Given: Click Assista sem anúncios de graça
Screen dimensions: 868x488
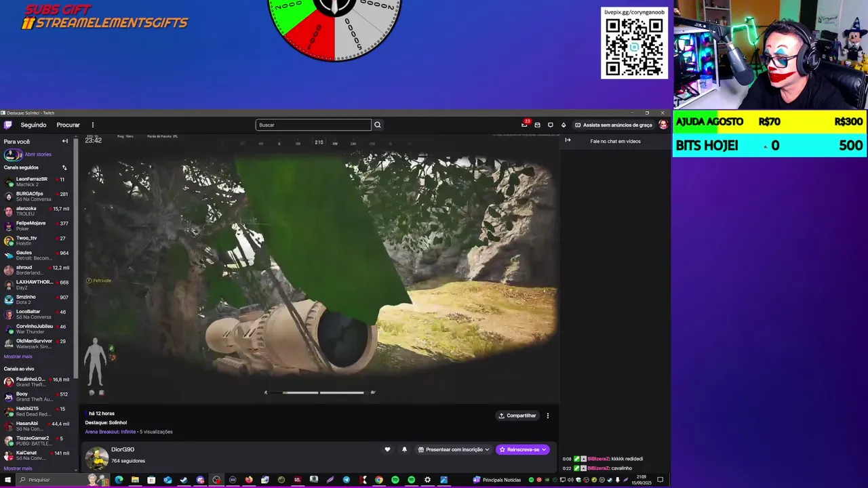Looking at the screenshot, I should click(613, 125).
